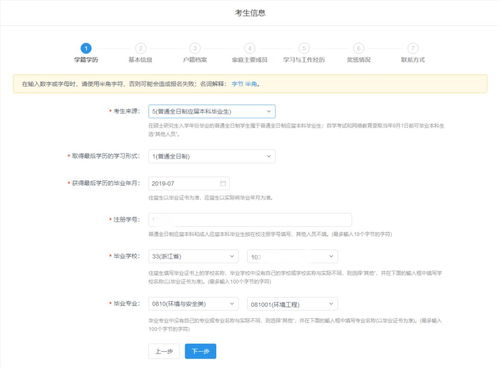Click step 6 circle 奖惩情况
Viewport: 500px width, 372px height.
[x=359, y=48]
